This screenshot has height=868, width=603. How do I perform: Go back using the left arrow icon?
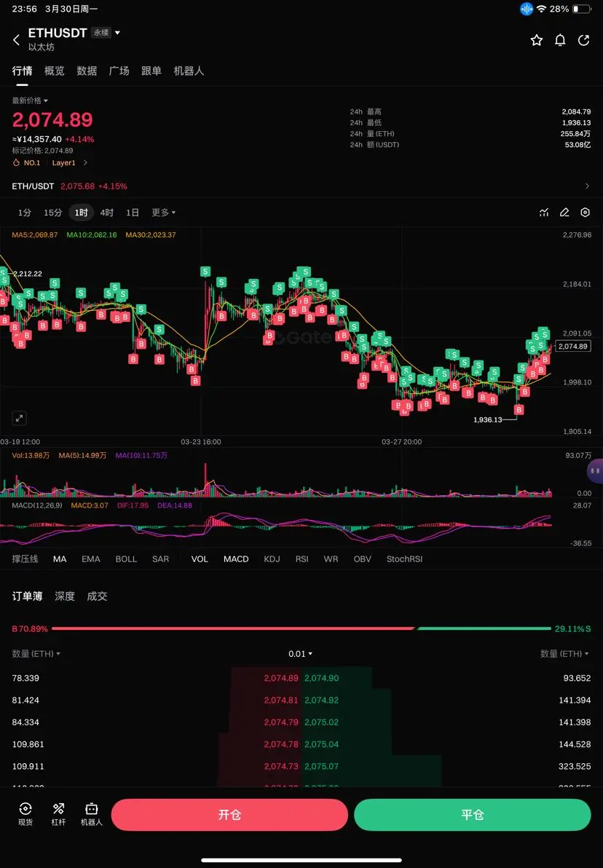[x=16, y=40]
